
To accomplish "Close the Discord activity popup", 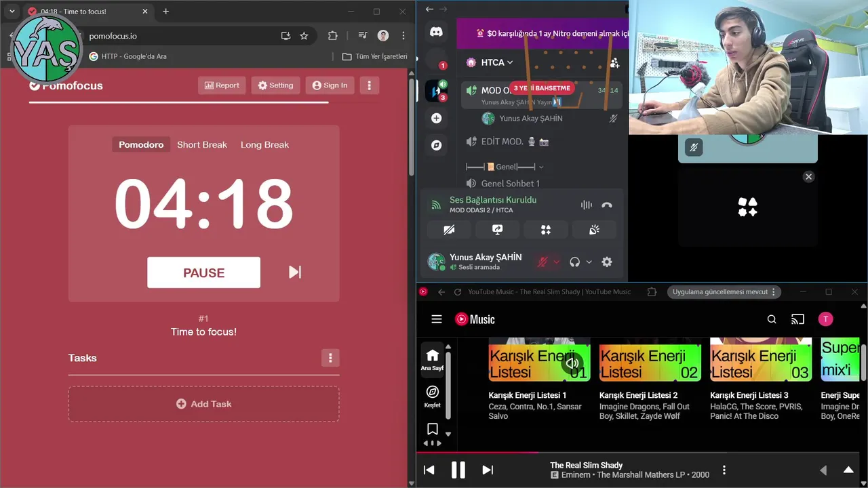I will [808, 177].
